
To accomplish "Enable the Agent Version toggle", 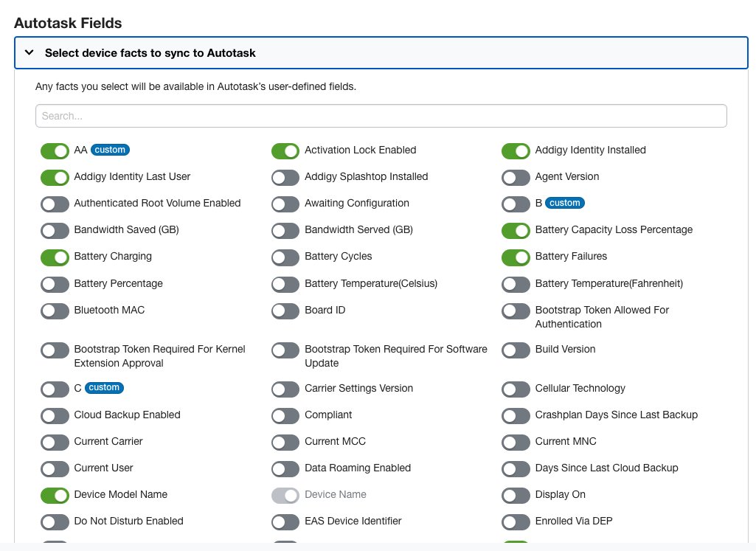I will point(516,178).
